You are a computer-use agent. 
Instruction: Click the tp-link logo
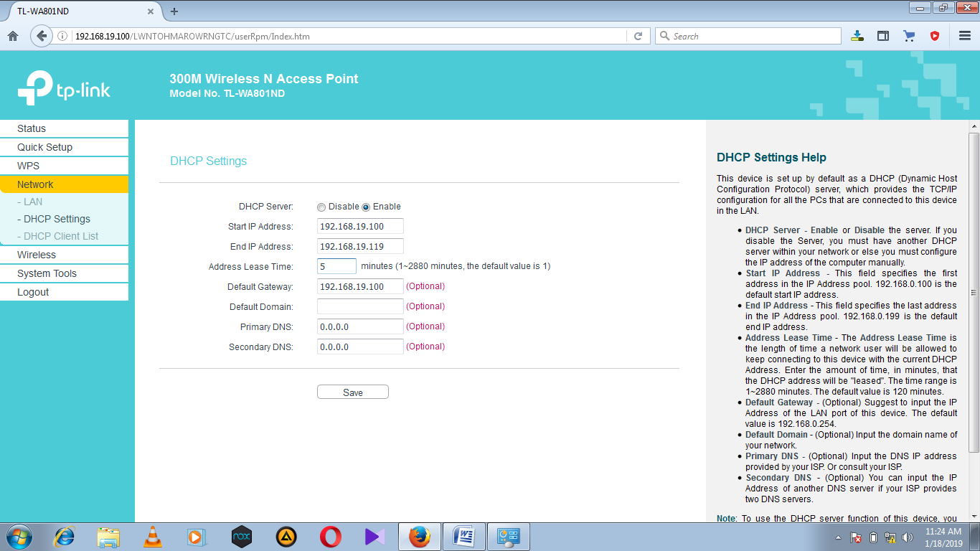[x=64, y=88]
